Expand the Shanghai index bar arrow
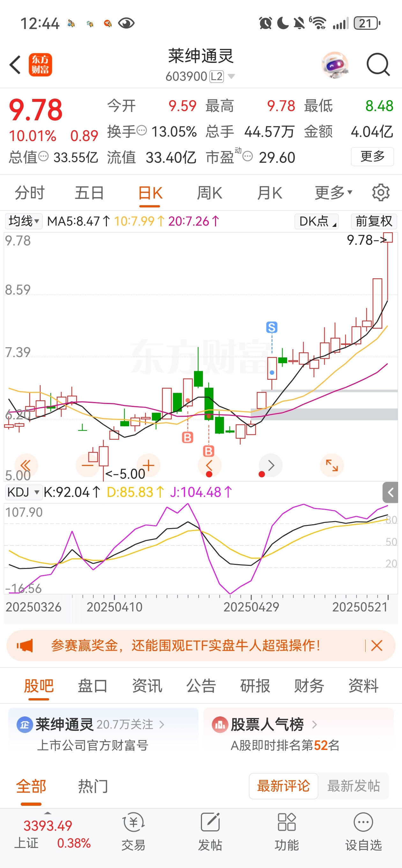This screenshot has width=402, height=868. [x=48, y=813]
